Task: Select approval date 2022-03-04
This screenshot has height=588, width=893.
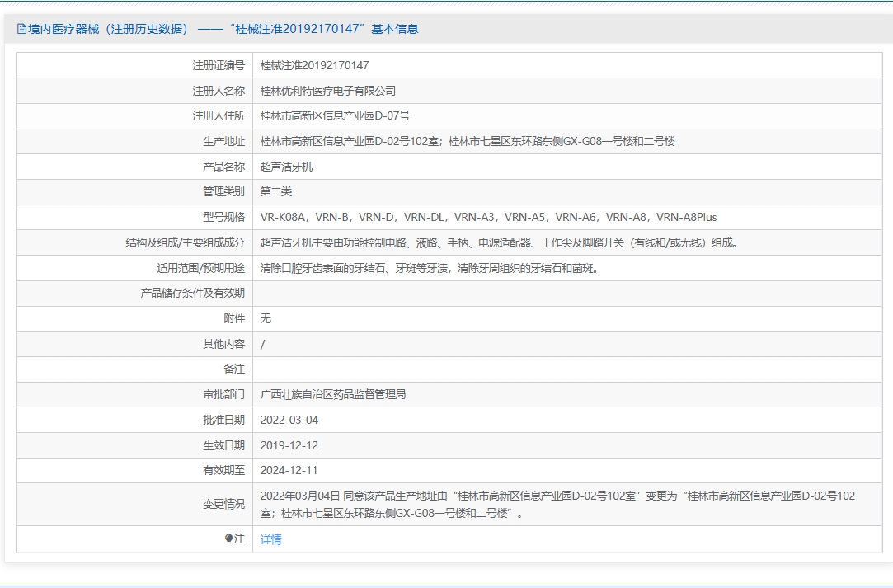Action: coord(289,420)
